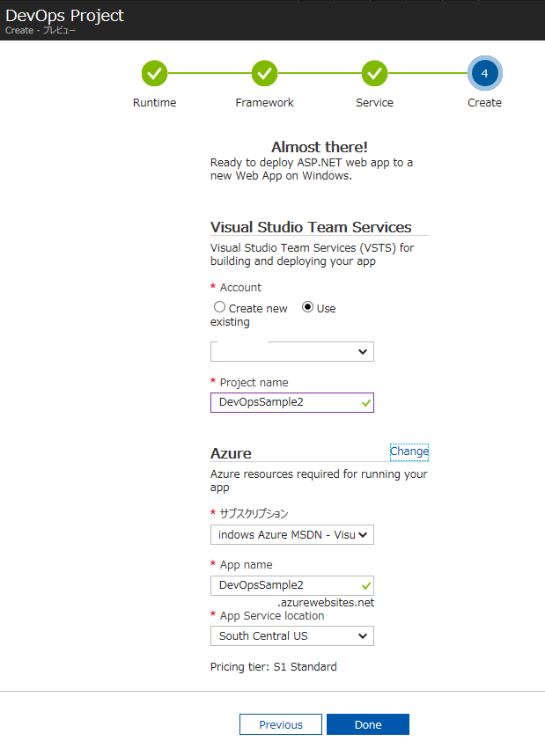Click the Runtime step checkmark circle

pyautogui.click(x=154, y=73)
